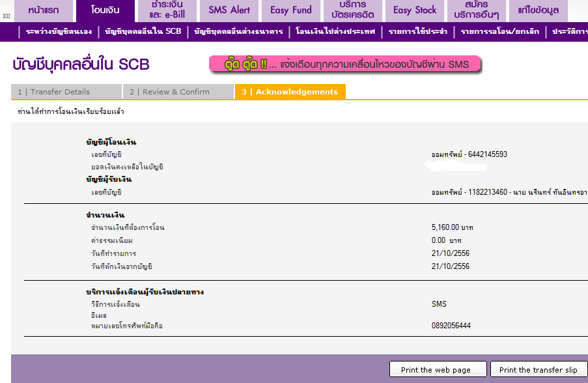588x383 pixels.
Task: Select step 1 Transfer Details tab
Action: point(66,92)
